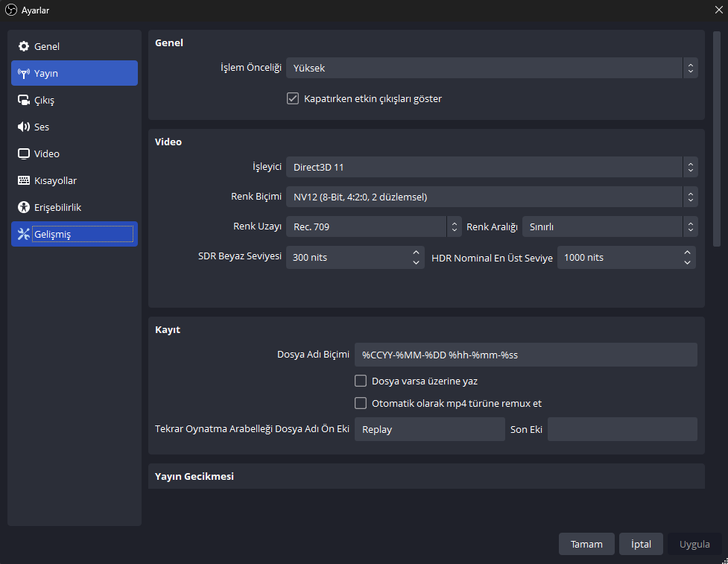This screenshot has width=728, height=564.
Task: Click the Kısayollar keyboard icon
Action: pyautogui.click(x=24, y=181)
